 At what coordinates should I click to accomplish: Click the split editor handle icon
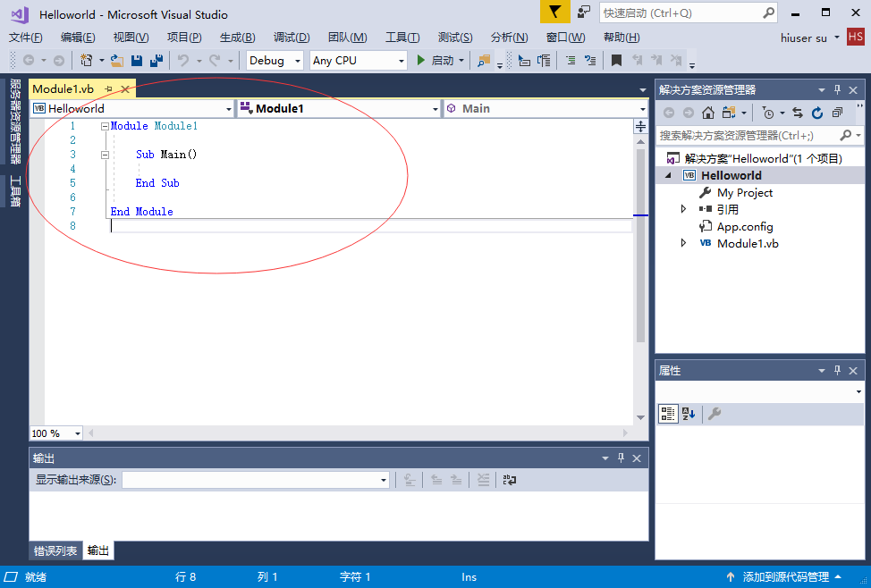pos(640,127)
